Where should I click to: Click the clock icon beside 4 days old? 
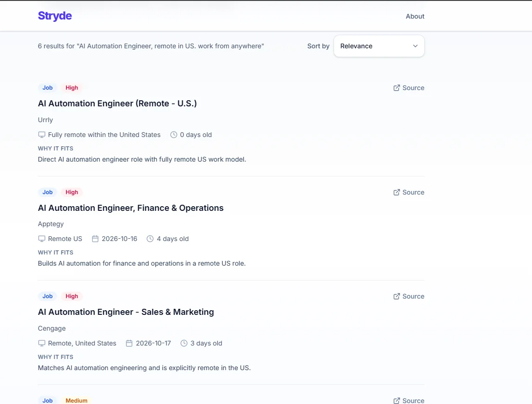tap(150, 239)
